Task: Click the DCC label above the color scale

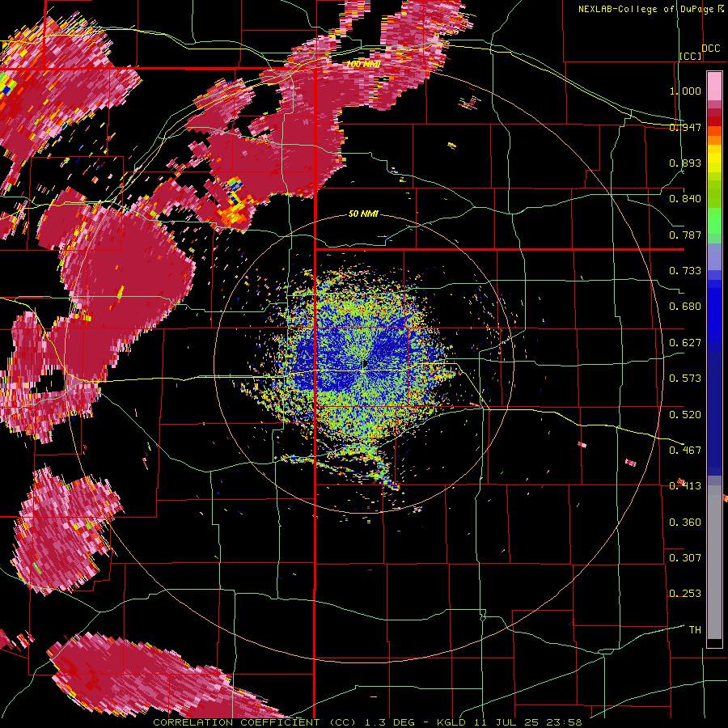Action: click(x=710, y=49)
